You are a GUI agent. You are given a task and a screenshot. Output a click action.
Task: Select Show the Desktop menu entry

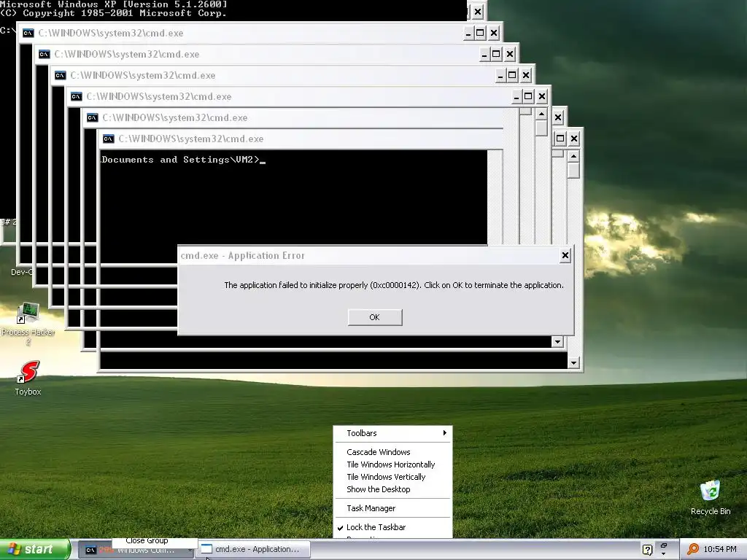[379, 489]
